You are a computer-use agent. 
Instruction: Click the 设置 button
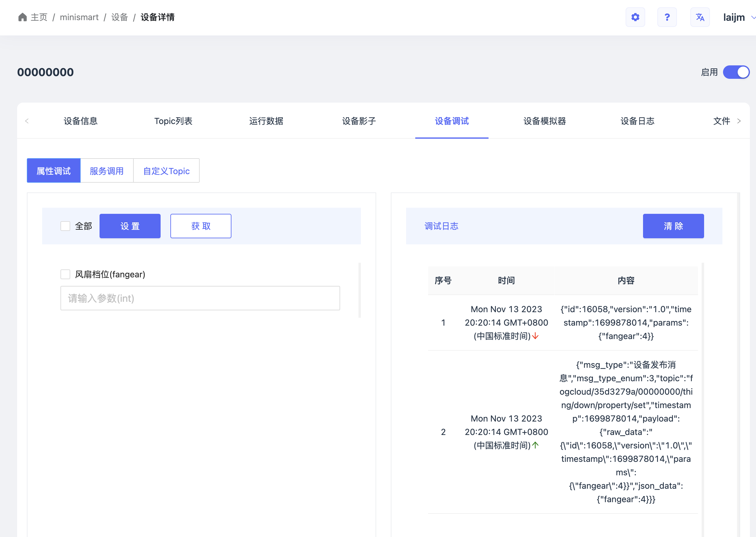(130, 226)
